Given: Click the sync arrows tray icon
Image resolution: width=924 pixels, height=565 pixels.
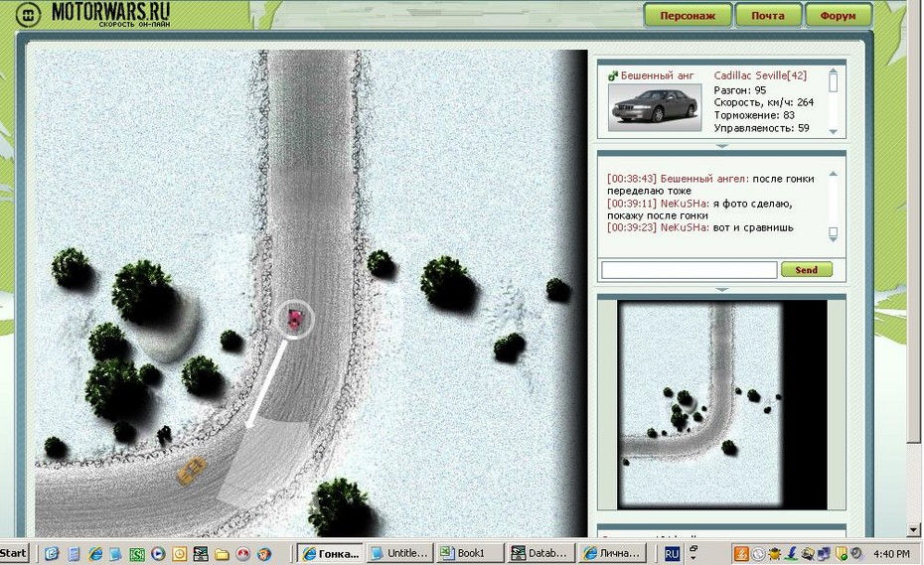Looking at the screenshot, I should pos(759,554).
